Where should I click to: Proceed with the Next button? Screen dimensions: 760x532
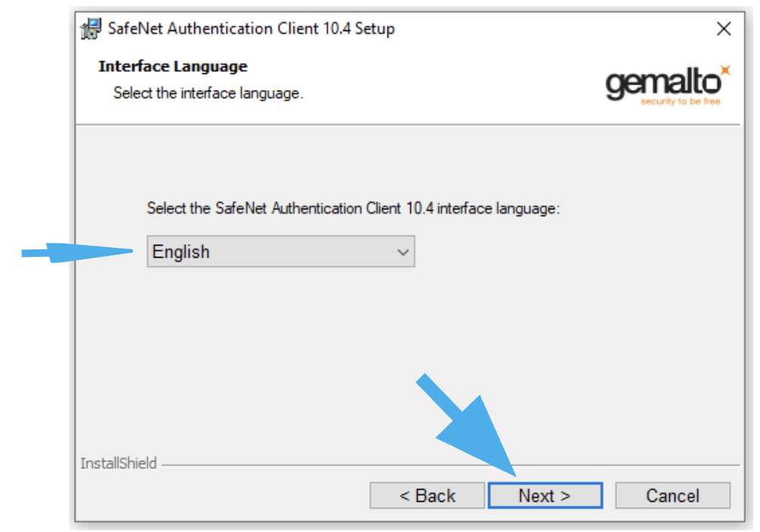pyautogui.click(x=545, y=496)
